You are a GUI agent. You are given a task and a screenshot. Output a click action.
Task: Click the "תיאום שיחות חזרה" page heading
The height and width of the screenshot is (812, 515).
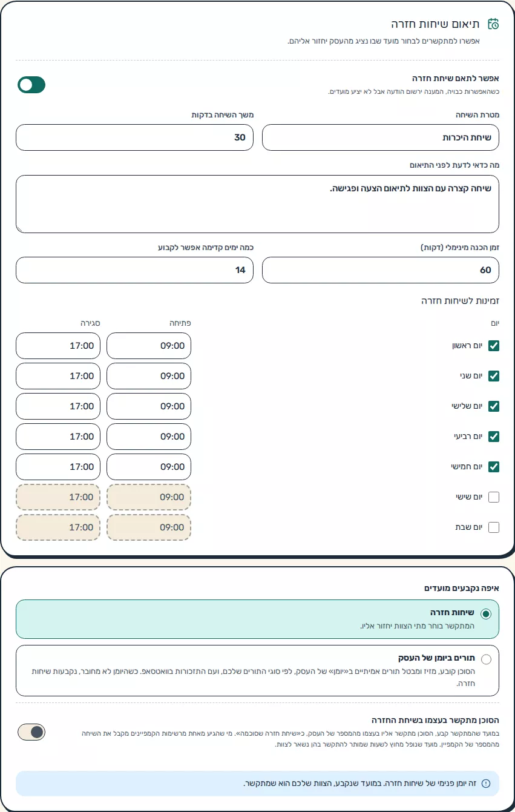[x=436, y=24]
